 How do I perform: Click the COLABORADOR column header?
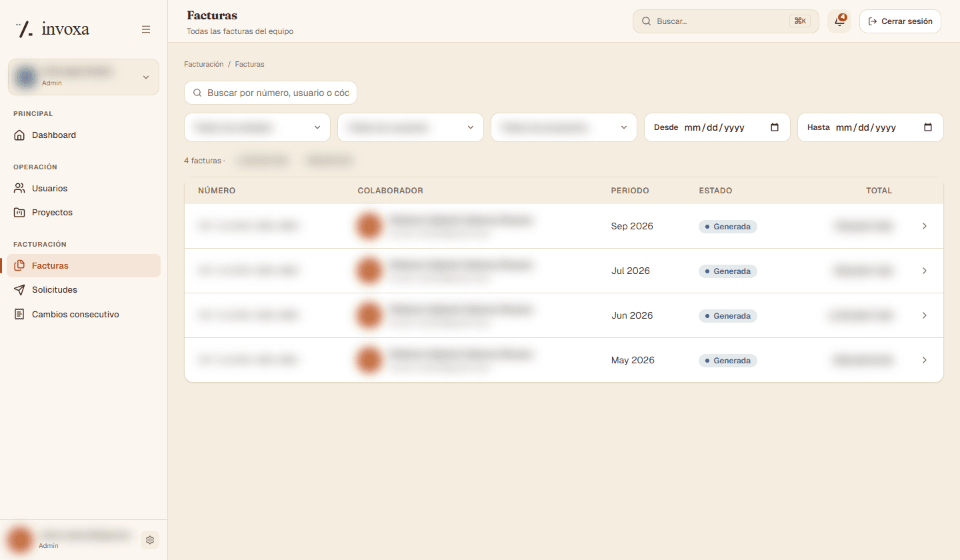390,191
